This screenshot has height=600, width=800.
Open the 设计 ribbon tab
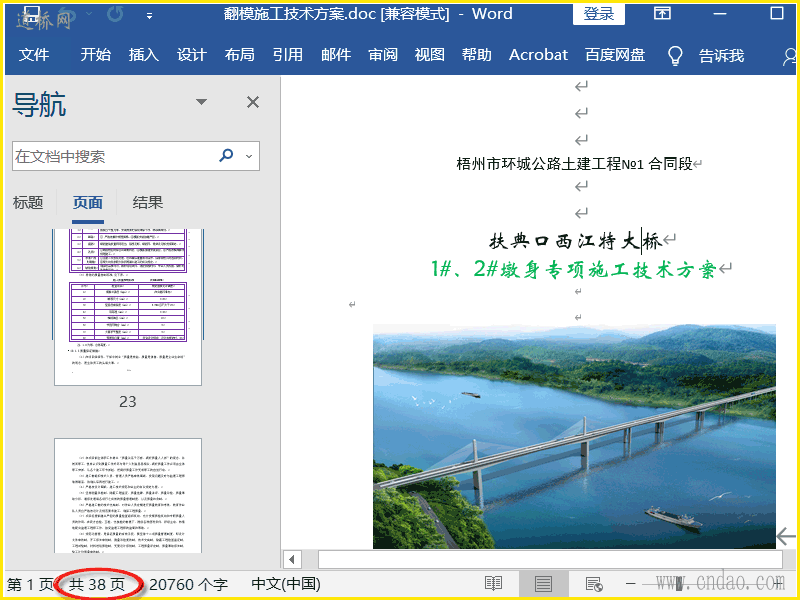[191, 55]
